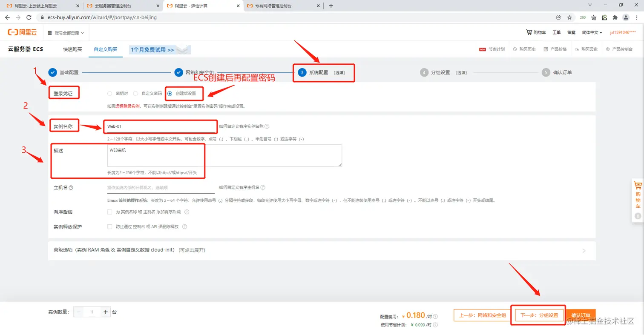
Task: Open the 简体中文 language dropdown
Action: click(592, 32)
